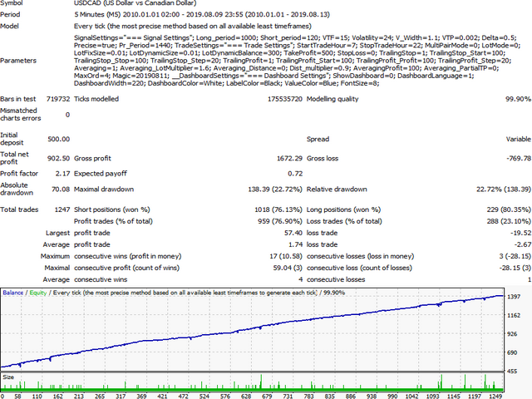532x399 pixels.
Task: Click the Spread value Variable
Action: [x=519, y=139]
